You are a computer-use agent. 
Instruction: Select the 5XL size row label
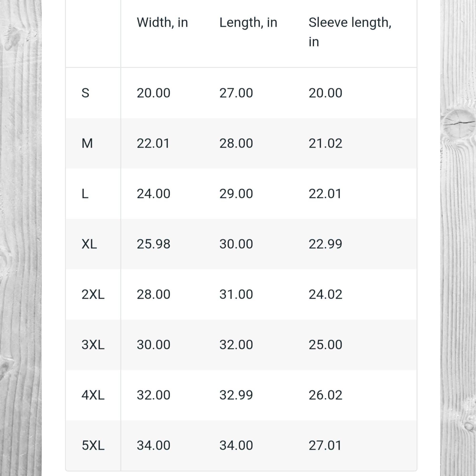click(93, 445)
